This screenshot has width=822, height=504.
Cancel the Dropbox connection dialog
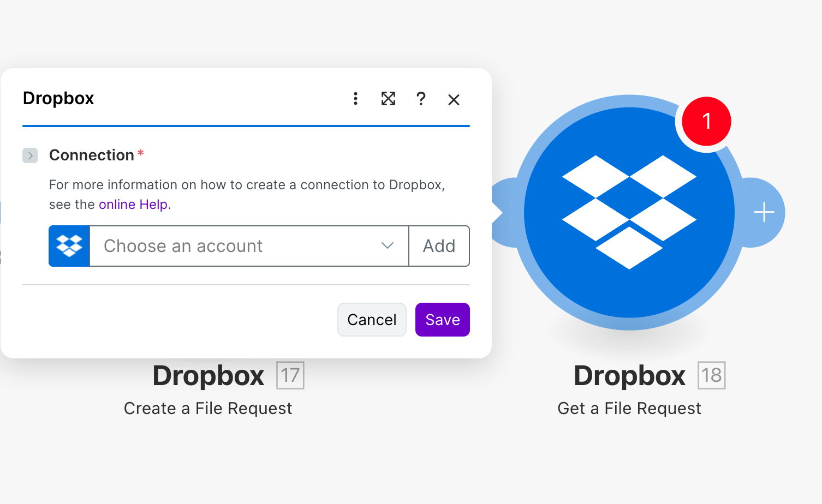coord(372,320)
